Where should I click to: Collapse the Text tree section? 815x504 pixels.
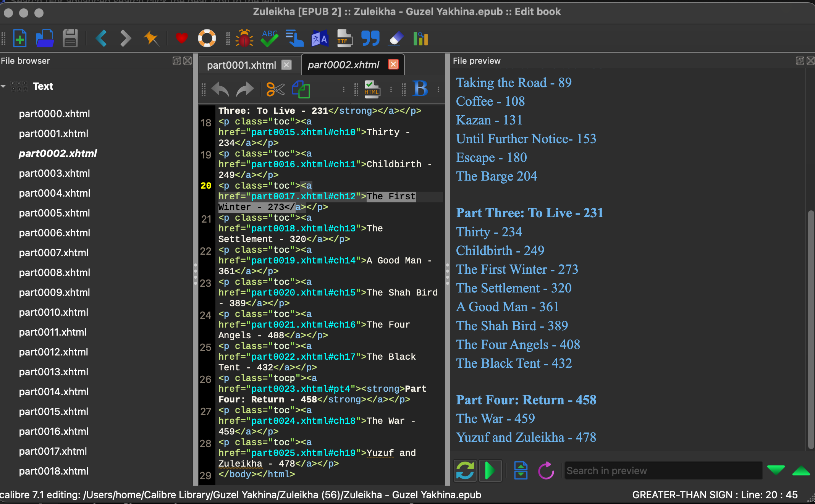pyautogui.click(x=3, y=86)
